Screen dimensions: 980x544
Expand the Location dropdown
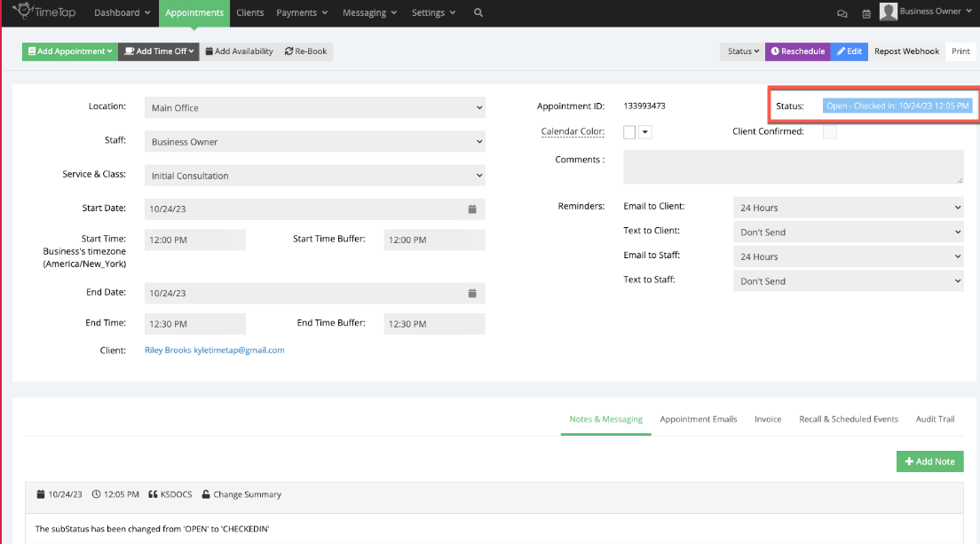(x=315, y=108)
